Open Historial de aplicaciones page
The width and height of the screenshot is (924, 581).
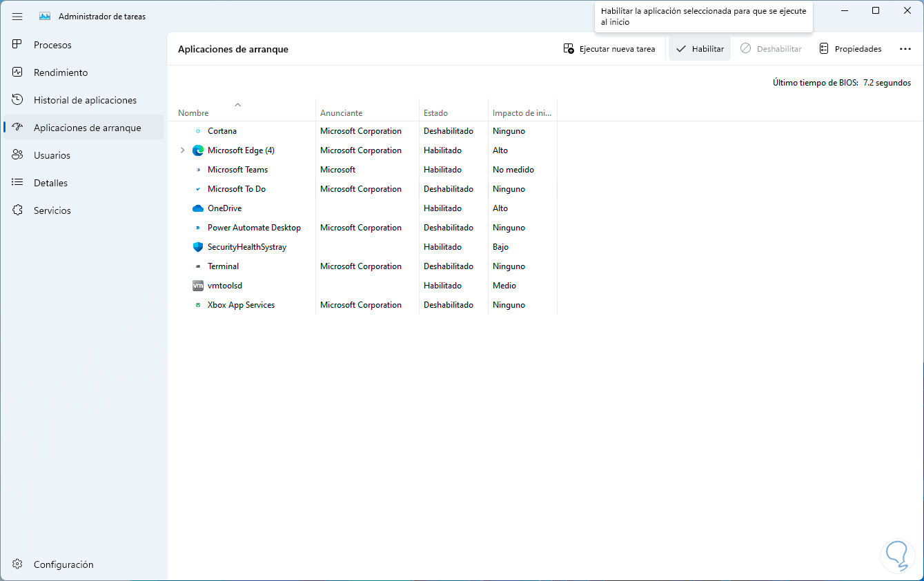pyautogui.click(x=83, y=100)
